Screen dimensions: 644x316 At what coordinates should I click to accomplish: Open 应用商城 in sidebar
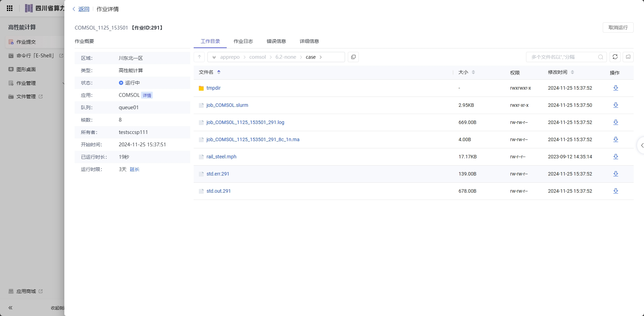(26, 291)
